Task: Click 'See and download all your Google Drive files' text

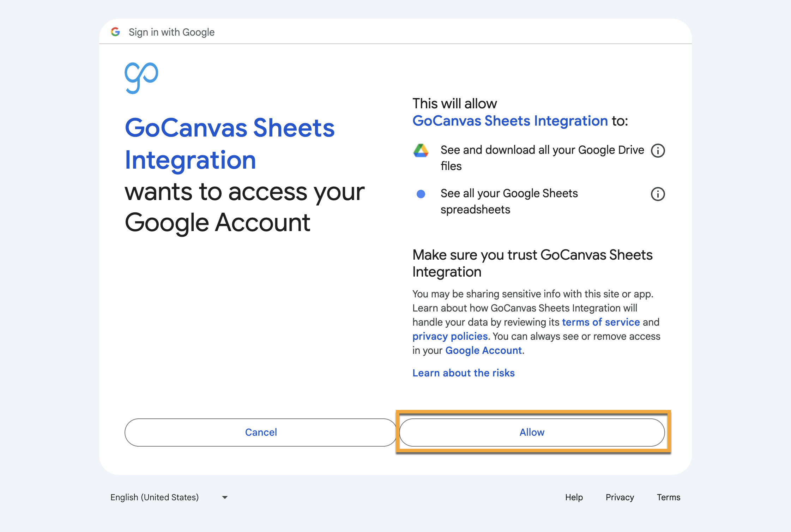Action: click(x=542, y=158)
